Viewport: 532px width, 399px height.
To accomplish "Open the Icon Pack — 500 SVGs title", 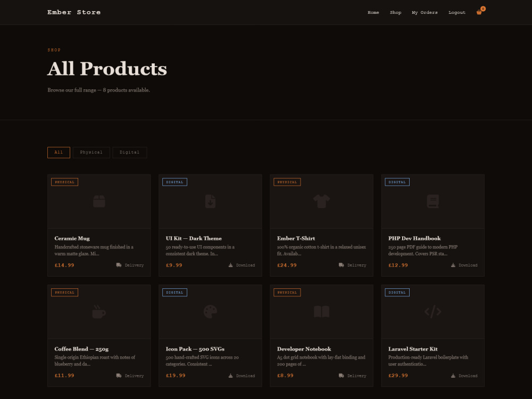I will [195, 349].
